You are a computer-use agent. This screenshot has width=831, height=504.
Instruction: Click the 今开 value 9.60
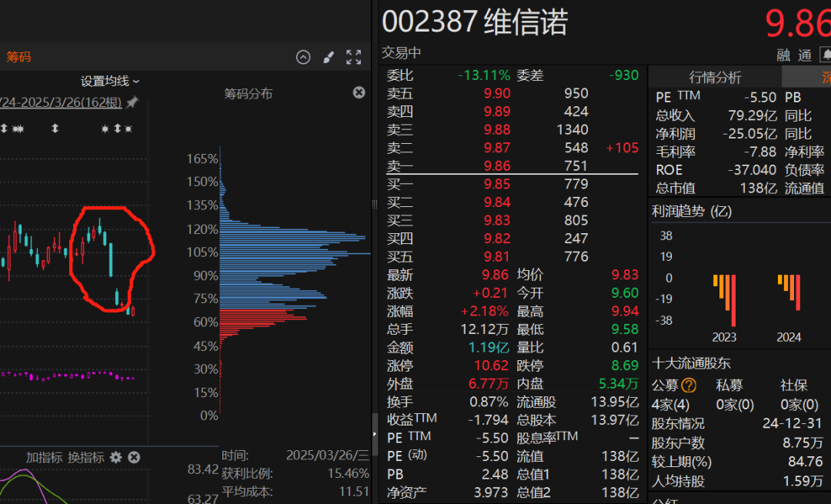pos(625,293)
